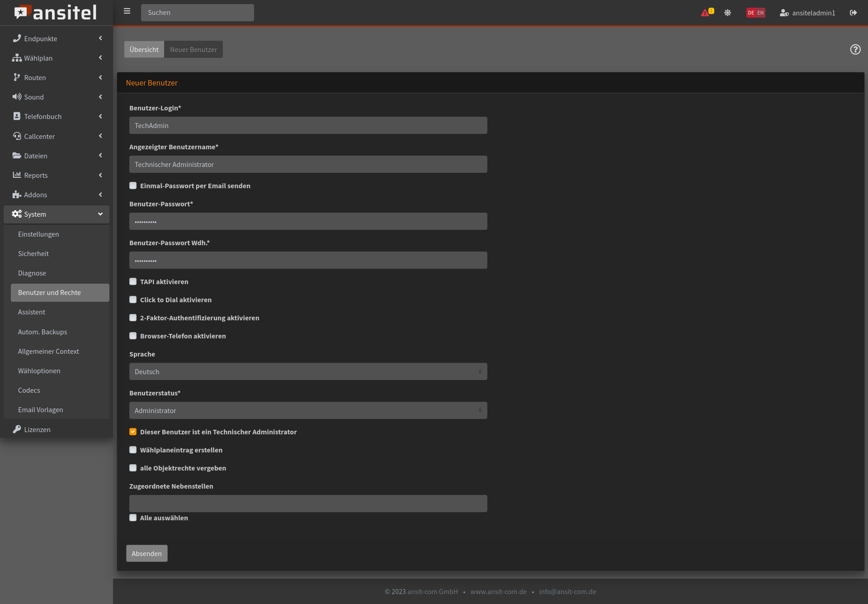The image size is (868, 604).
Task: Click the ansiteladmin1 user icon
Action: point(784,13)
